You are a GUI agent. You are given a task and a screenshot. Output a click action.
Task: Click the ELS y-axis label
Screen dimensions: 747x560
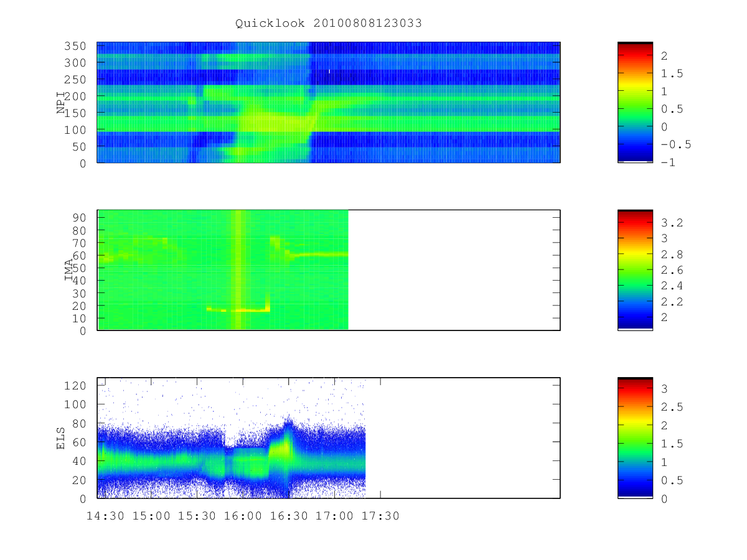click(61, 438)
